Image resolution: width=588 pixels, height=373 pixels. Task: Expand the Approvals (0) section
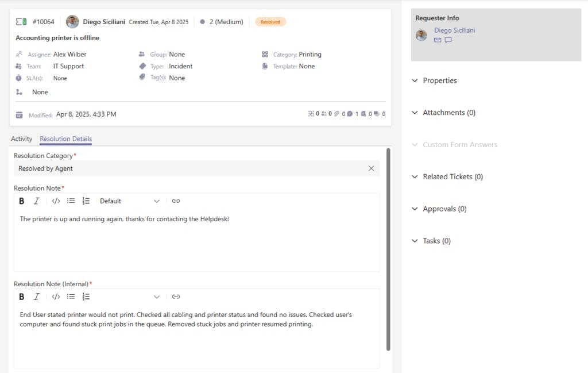tap(439, 209)
